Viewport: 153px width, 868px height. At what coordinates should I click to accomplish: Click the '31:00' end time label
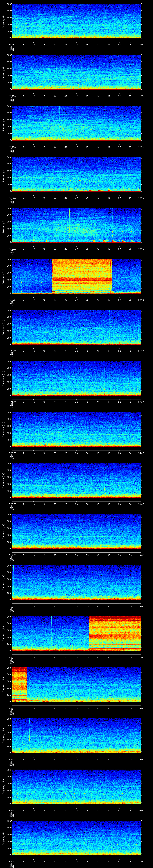(x=141, y=861)
